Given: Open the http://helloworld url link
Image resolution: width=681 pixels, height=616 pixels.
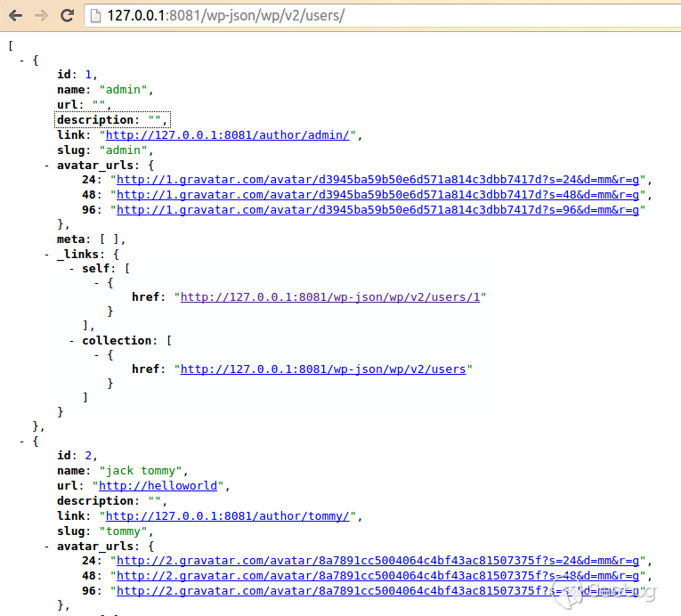Looking at the screenshot, I should (164, 486).
